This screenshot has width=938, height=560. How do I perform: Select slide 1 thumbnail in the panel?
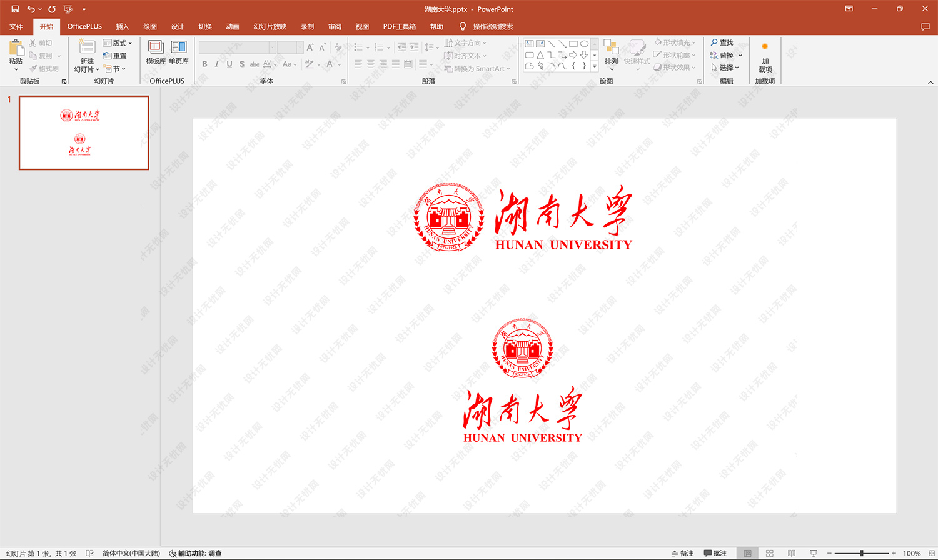(x=84, y=132)
